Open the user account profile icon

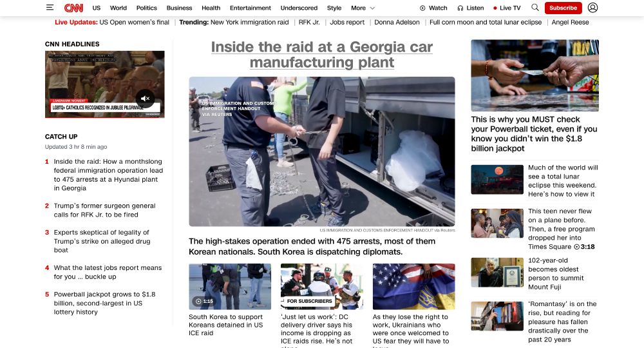[x=592, y=7]
